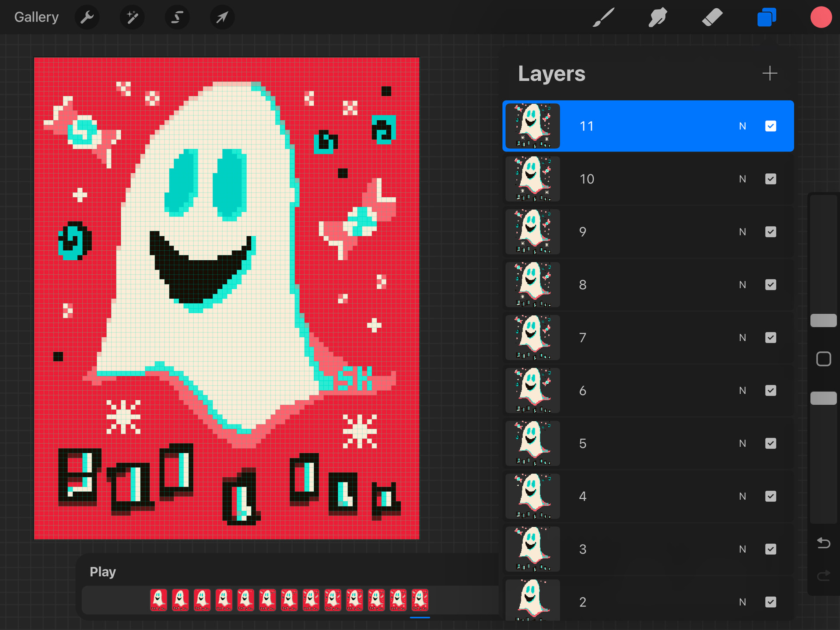
Task: Open the Actions menu wrench icon
Action: (x=87, y=17)
